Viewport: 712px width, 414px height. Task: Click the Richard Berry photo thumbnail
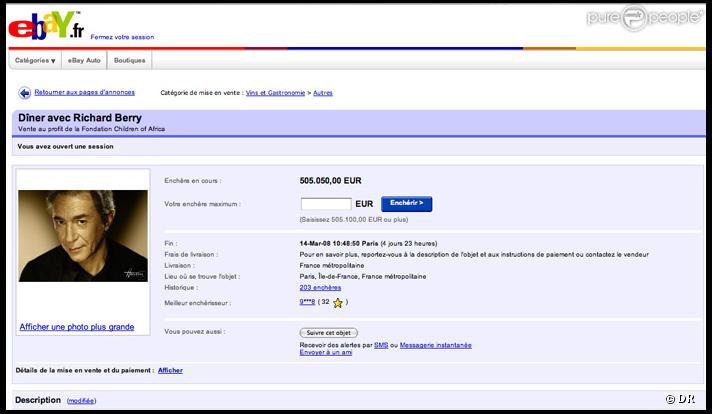point(83,236)
